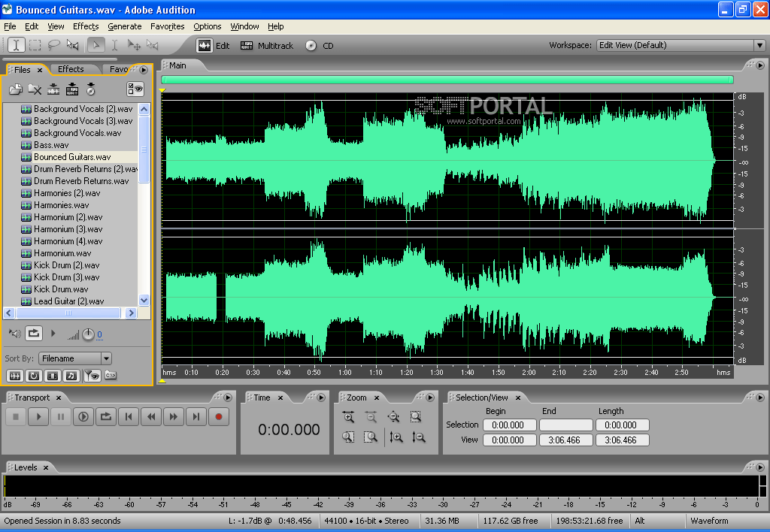Image resolution: width=770 pixels, height=532 pixels.
Task: Open the Transport panel options menu
Action: coord(228,397)
